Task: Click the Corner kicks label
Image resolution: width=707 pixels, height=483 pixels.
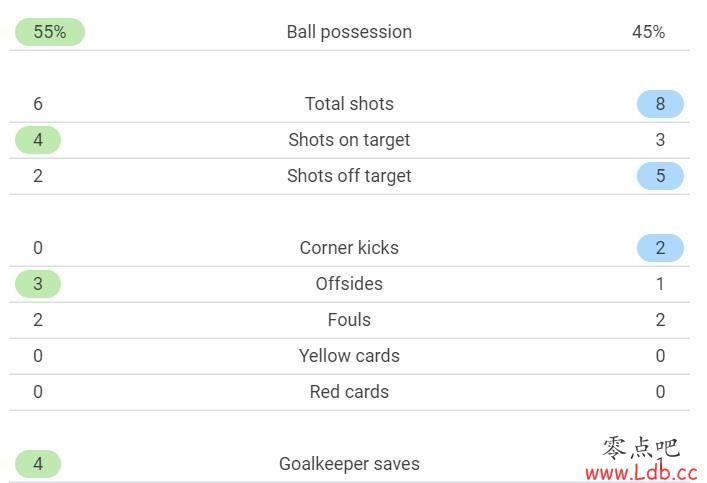Action: tap(349, 248)
